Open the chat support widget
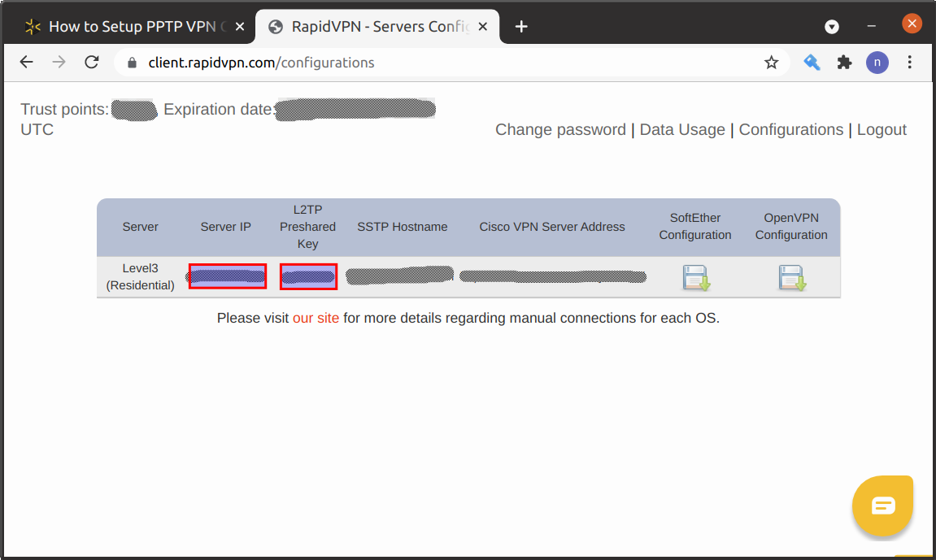 pos(883,506)
